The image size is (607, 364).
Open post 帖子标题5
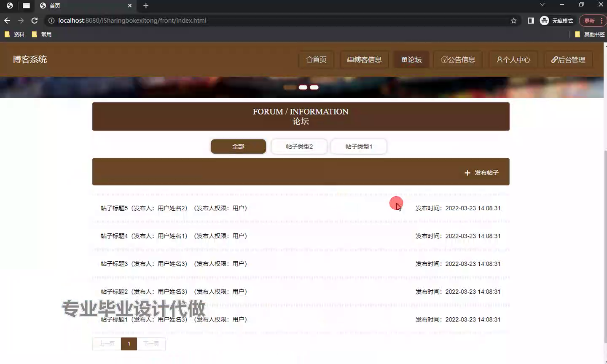coord(301,208)
